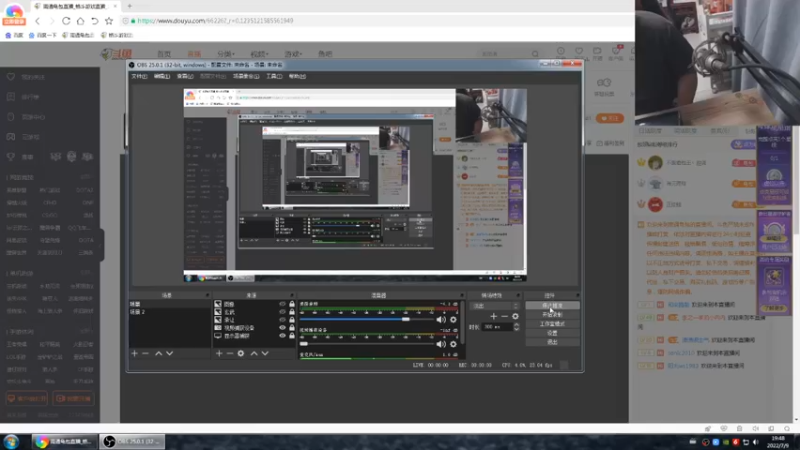Image resolution: width=800 pixels, height=450 pixels.
Task: Toggle visibility eye of second source in OBS
Action: point(282,312)
